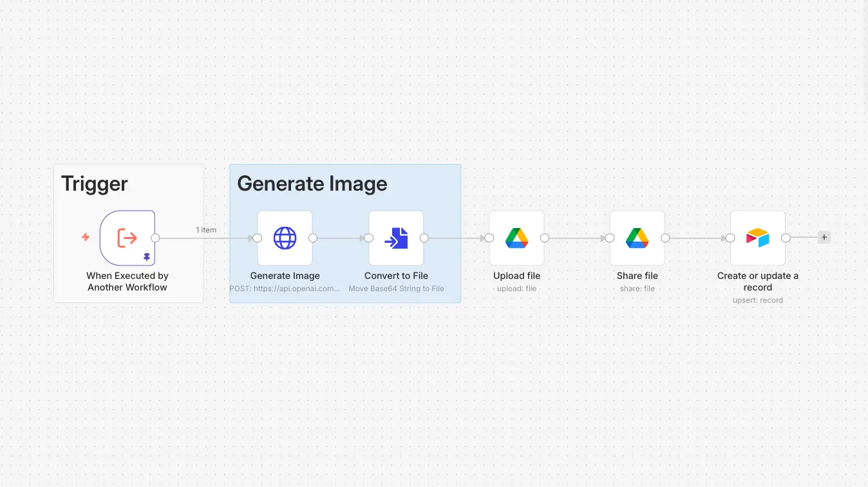
Task: Click the '1 item' connection label
Action: pos(206,230)
